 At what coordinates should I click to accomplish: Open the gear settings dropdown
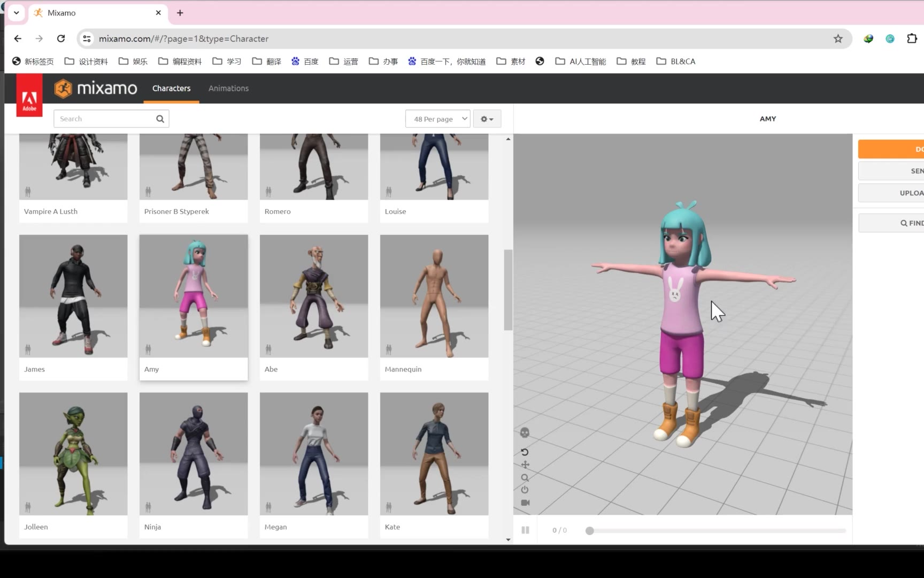pos(487,119)
